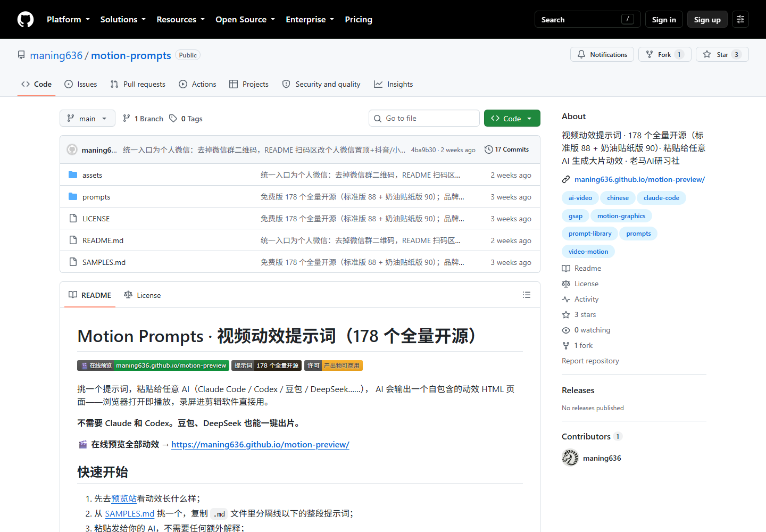Click the tag icon next to 0 Tags
766x532 pixels.
(x=173, y=118)
